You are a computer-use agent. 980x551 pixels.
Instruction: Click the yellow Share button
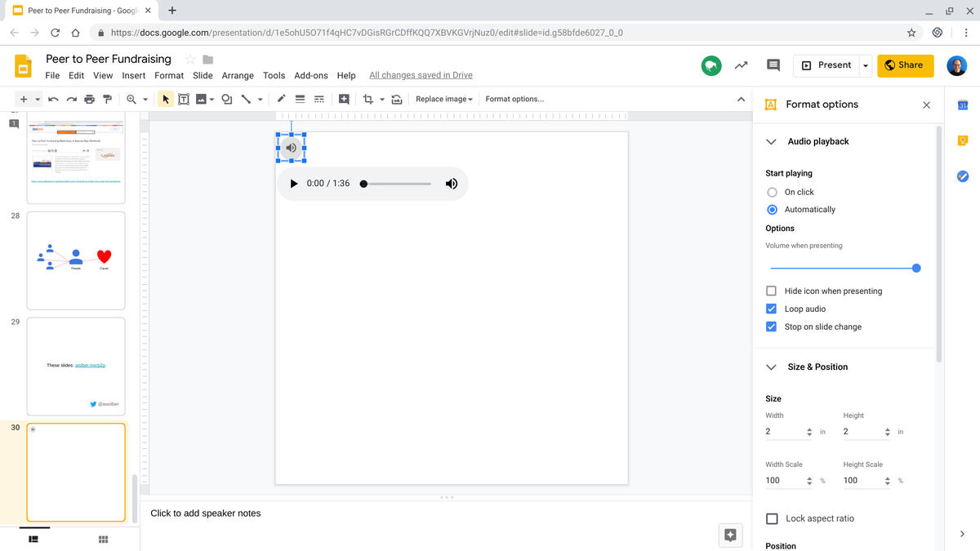pyautogui.click(x=905, y=65)
